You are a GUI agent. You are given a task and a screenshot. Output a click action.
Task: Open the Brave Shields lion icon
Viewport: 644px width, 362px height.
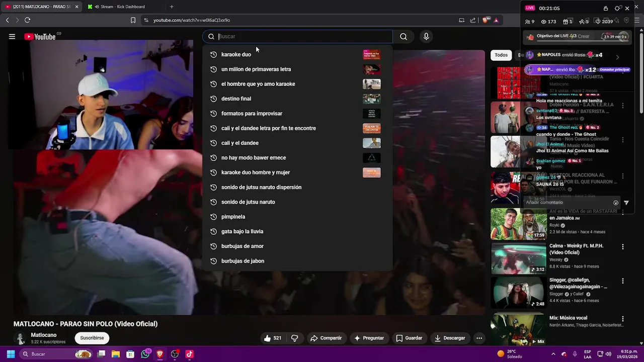(485, 20)
